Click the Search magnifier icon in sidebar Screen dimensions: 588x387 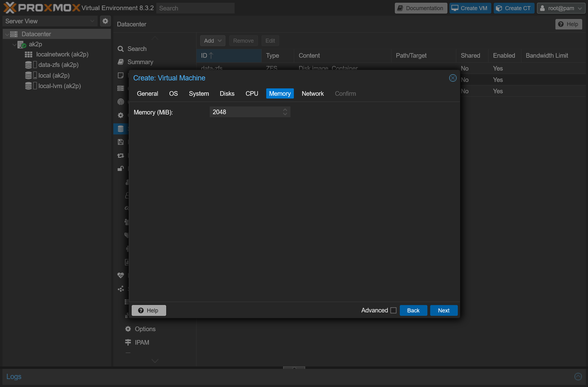point(121,49)
